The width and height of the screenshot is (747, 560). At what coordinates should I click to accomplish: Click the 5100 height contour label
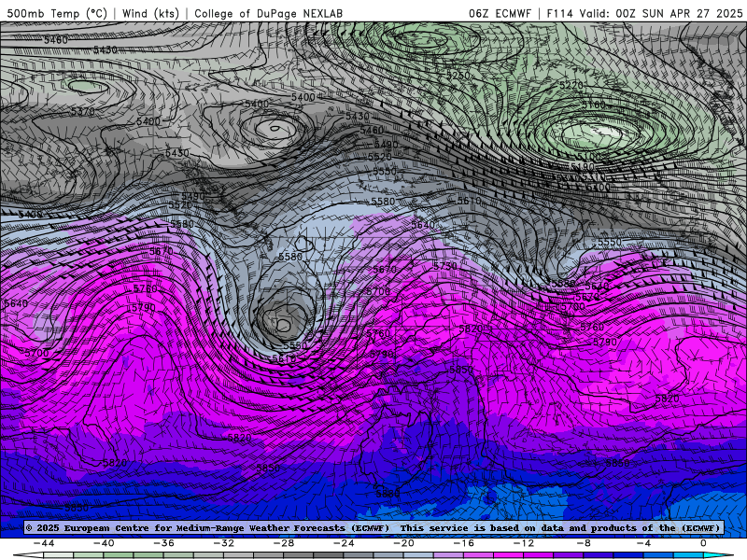coord(589,156)
